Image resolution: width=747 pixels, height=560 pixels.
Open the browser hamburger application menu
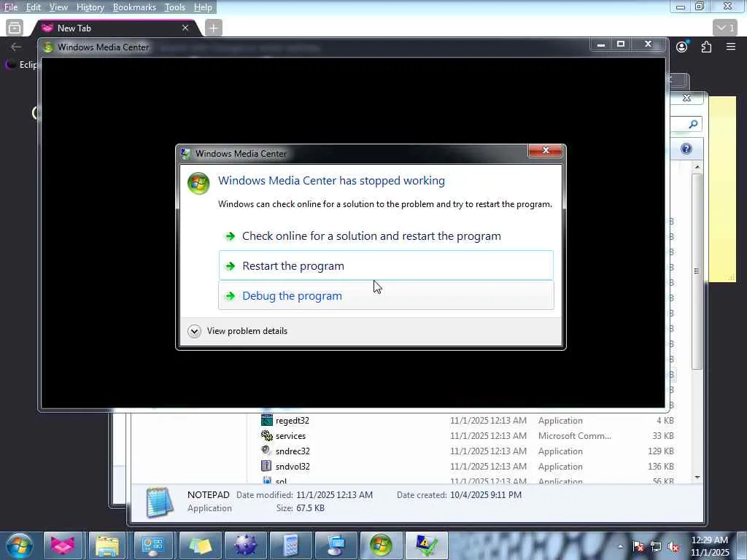pos(731,47)
